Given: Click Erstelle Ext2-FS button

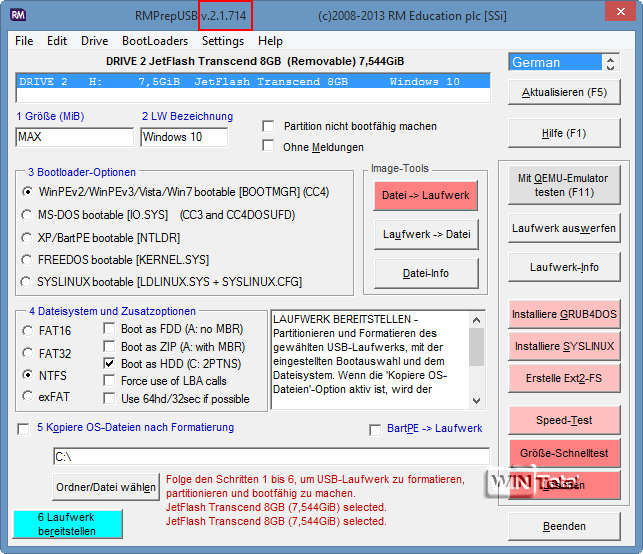Looking at the screenshot, I should tap(564, 378).
